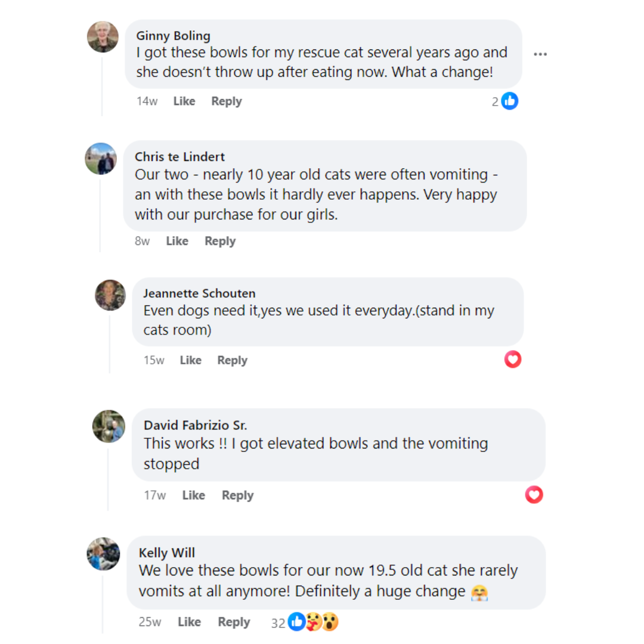The image size is (644, 644).
Task: Like Kelly Will's comment
Action: (189, 622)
